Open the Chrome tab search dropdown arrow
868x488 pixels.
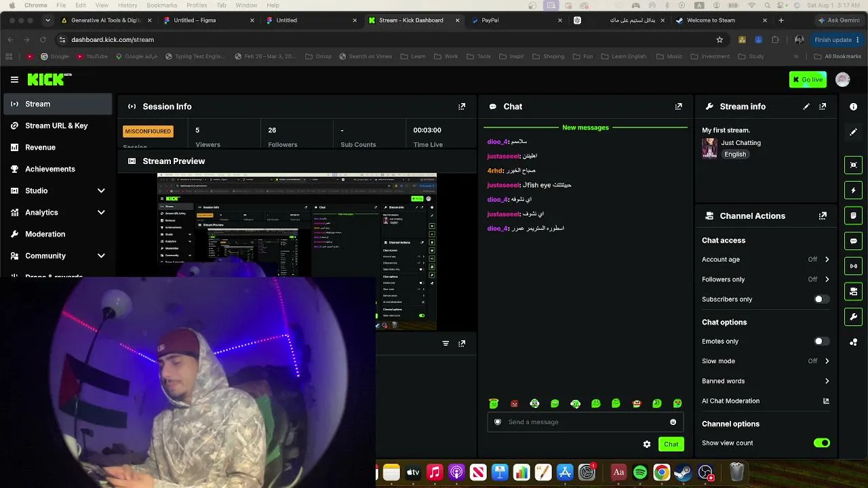click(x=47, y=20)
